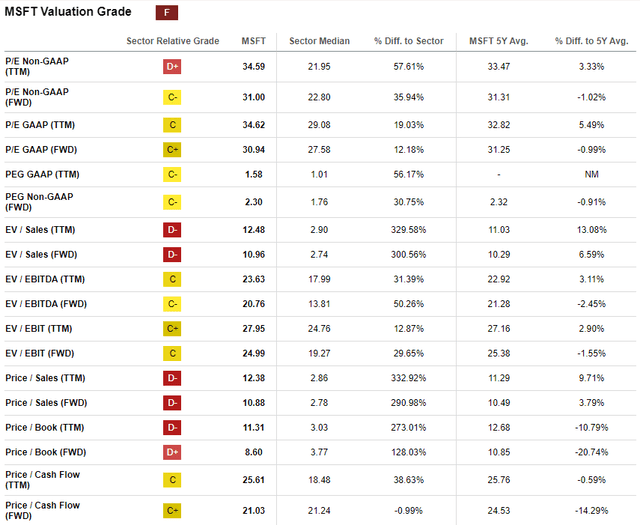Click the MSFT Valuation Grade title
The image size is (640, 525).
click(x=68, y=12)
